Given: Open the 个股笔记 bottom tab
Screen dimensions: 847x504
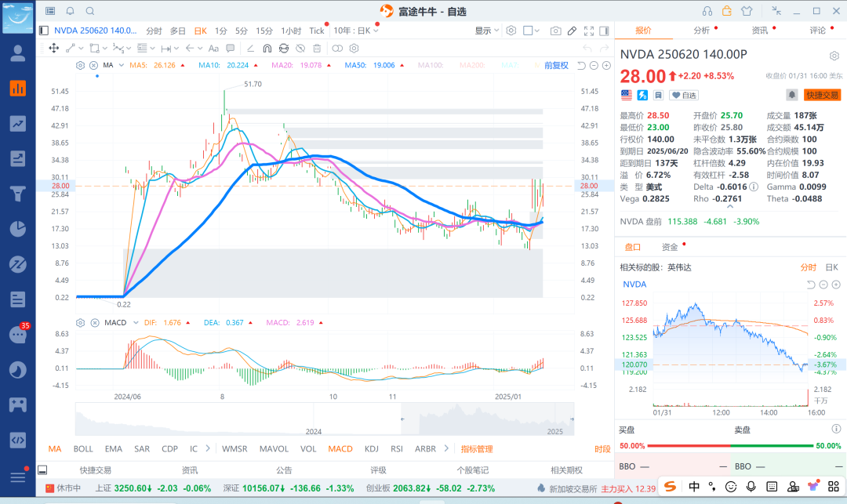Looking at the screenshot, I should (x=472, y=470).
